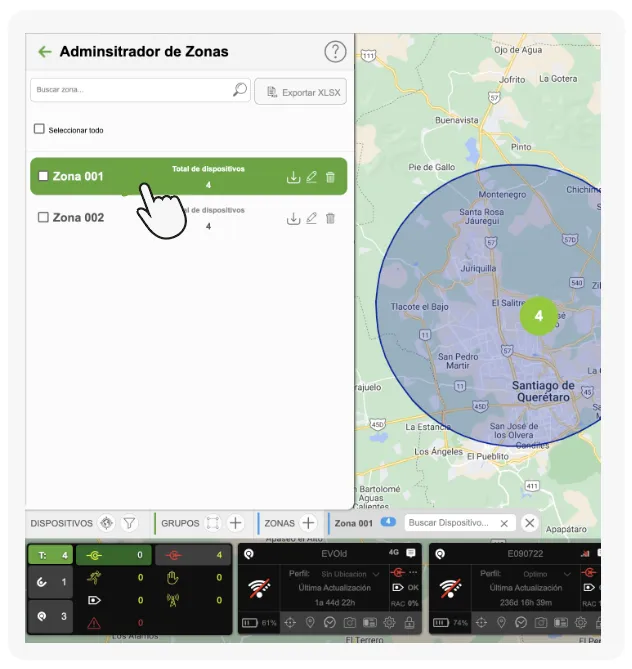Delete Zona 001 with trash icon
The height and width of the screenshot is (669, 632).
point(330,177)
